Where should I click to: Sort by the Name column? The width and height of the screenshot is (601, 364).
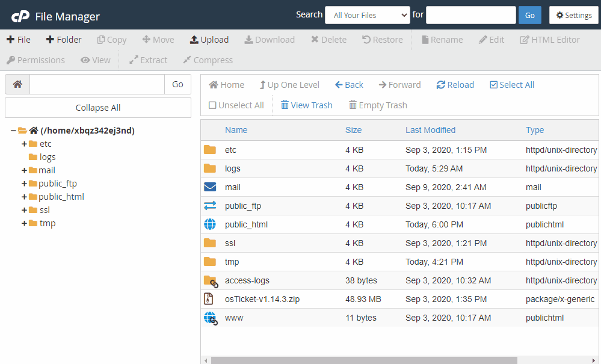coord(236,130)
